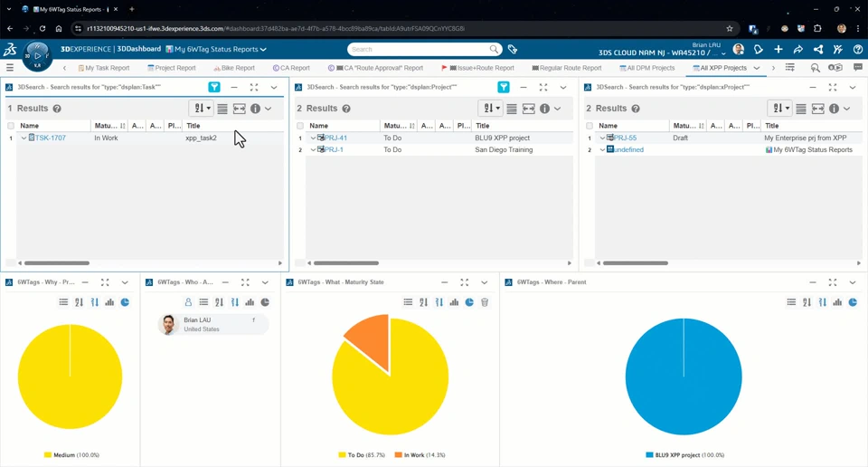The width and height of the screenshot is (868, 467).
Task: Show list view in the Maturity State widget
Action: pos(408,302)
